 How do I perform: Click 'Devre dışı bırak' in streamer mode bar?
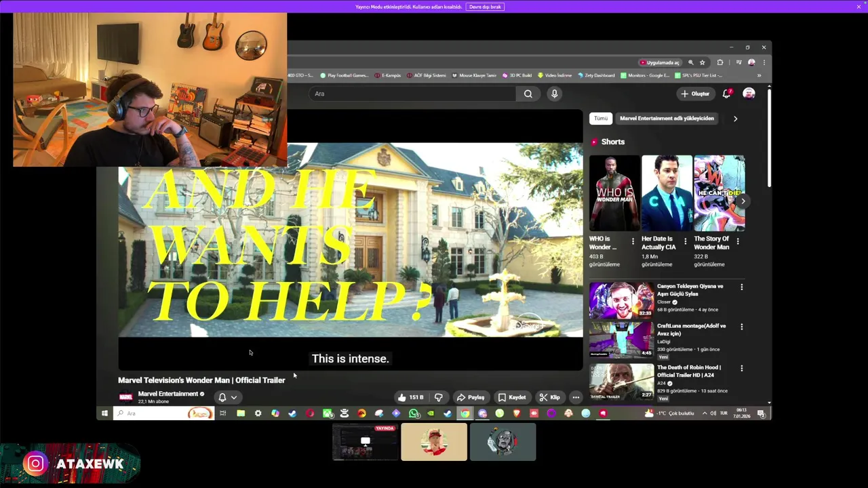486,7
